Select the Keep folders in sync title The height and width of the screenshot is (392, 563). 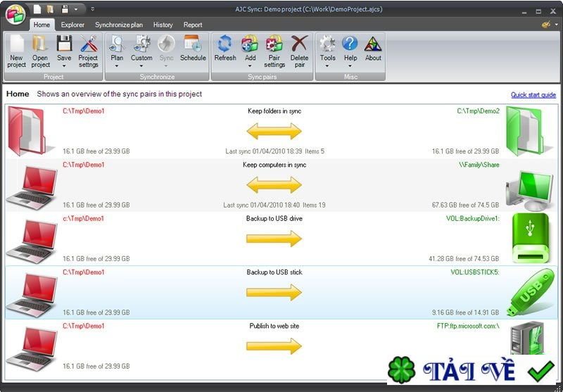274,111
